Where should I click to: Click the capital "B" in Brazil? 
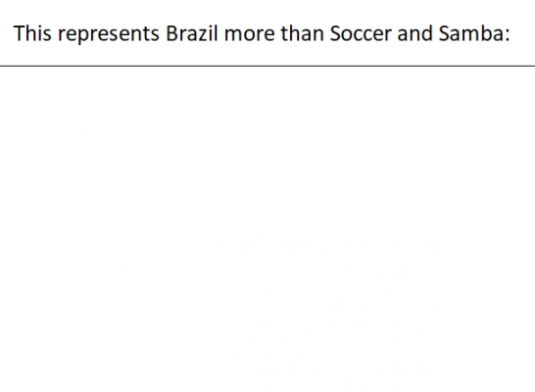point(171,33)
